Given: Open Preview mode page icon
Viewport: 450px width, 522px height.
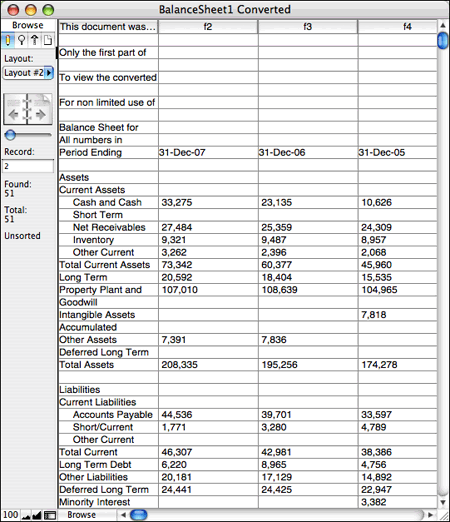Looking at the screenshot, I should tap(48, 40).
